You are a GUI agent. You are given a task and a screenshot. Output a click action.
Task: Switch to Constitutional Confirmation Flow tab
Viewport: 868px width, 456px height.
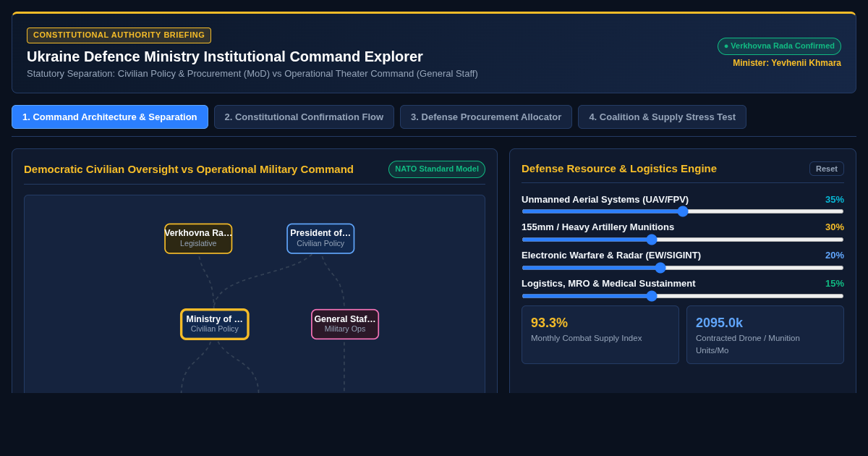pyautogui.click(x=304, y=117)
